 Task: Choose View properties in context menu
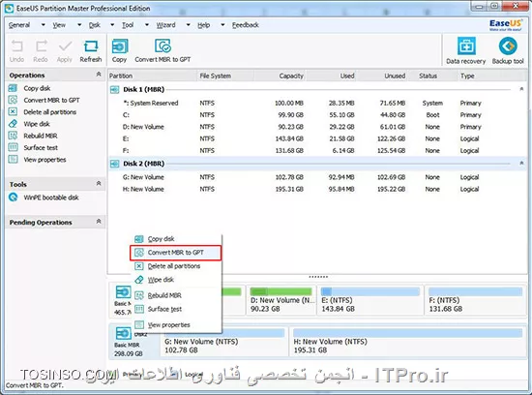tap(176, 325)
